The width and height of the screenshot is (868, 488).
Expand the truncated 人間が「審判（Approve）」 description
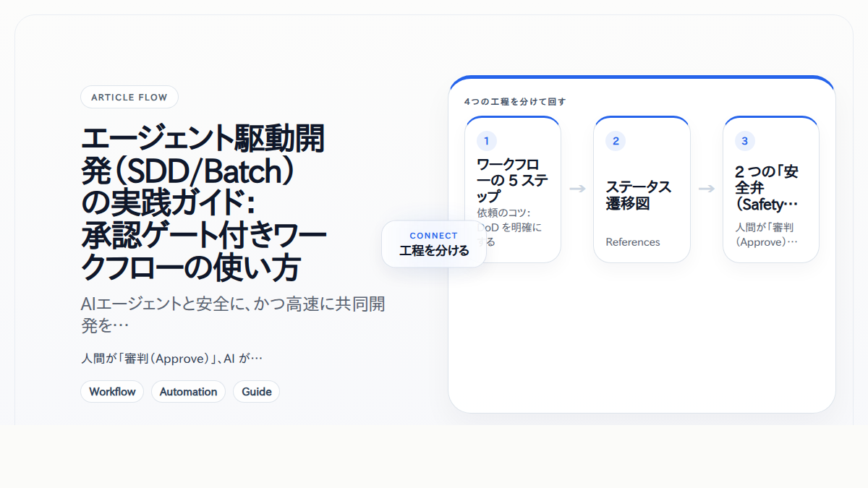174,358
